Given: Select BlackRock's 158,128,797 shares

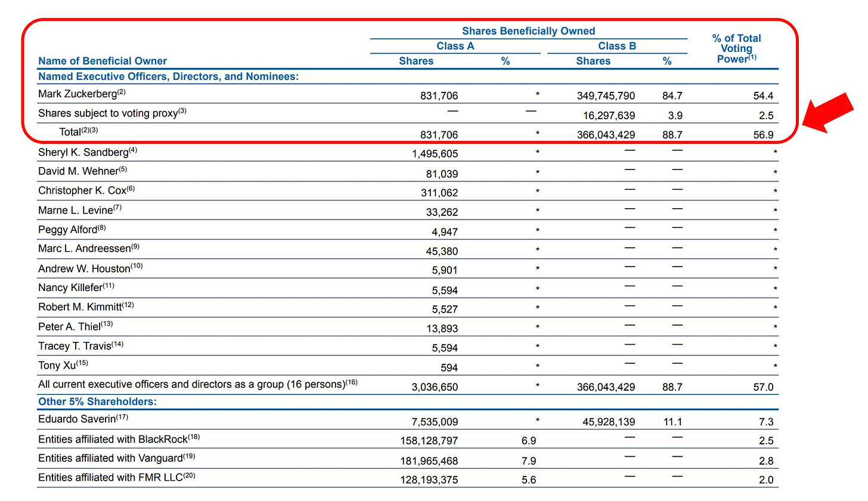Looking at the screenshot, I should [x=429, y=441].
